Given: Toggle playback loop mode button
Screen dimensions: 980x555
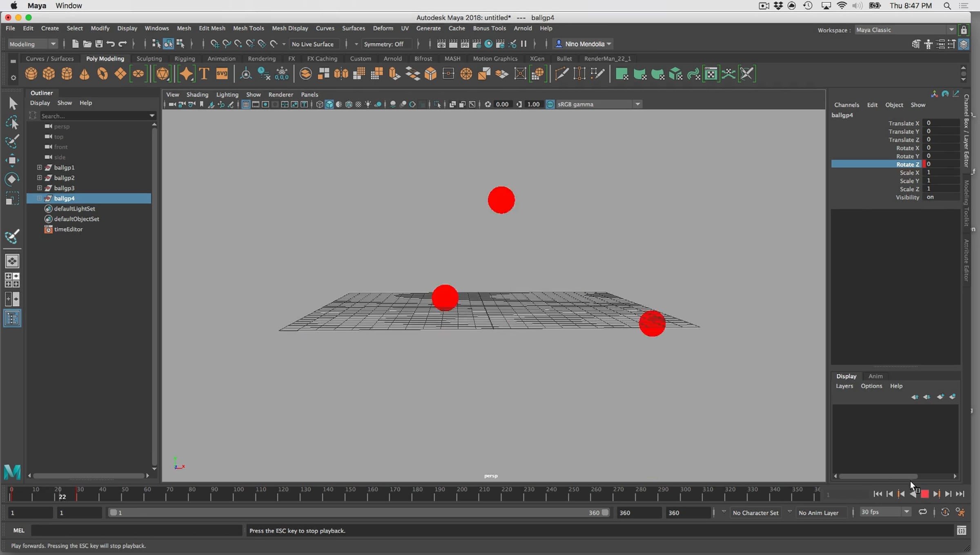Looking at the screenshot, I should coord(923,512).
